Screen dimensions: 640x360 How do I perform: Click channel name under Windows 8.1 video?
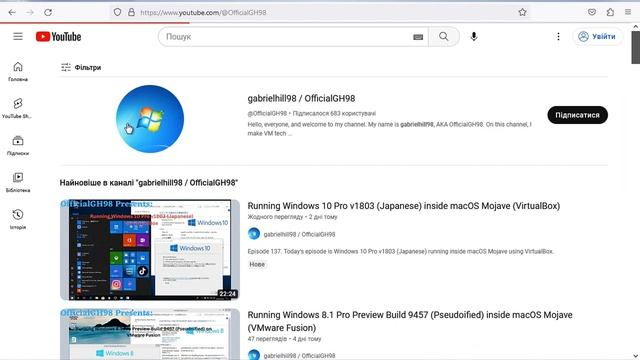coord(299,356)
